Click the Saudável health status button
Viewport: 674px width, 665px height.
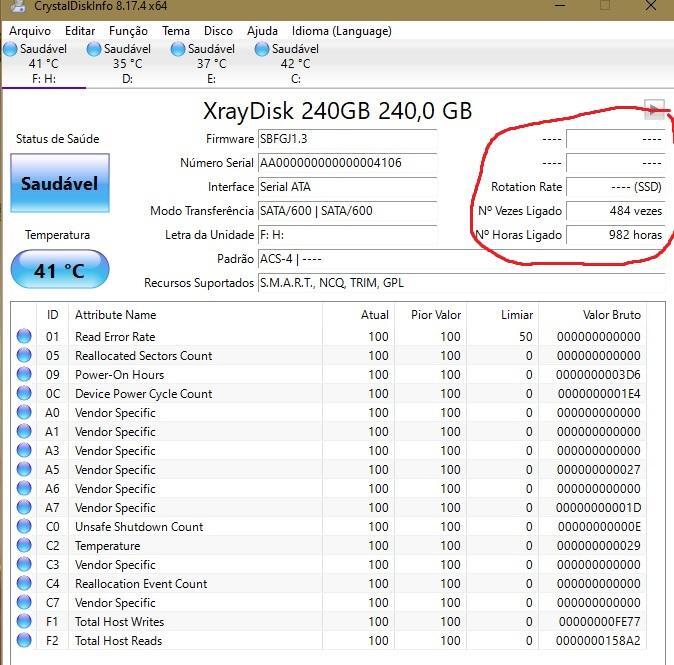point(60,183)
